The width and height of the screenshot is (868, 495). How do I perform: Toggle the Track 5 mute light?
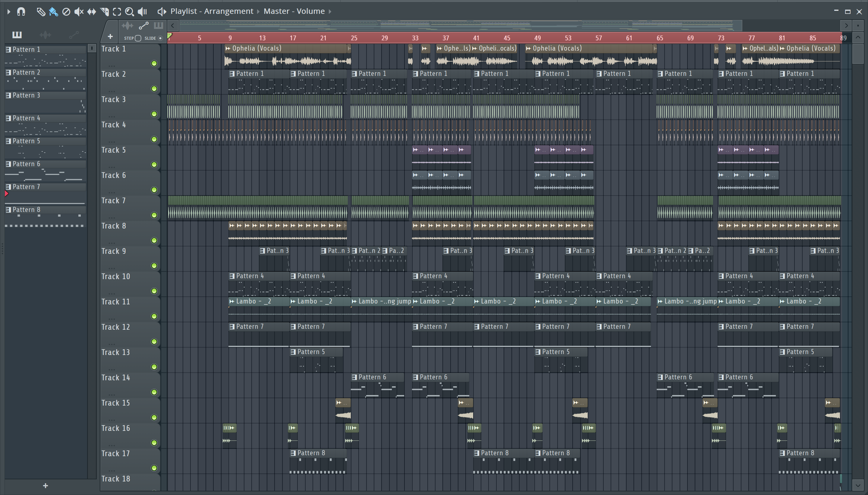pyautogui.click(x=154, y=164)
